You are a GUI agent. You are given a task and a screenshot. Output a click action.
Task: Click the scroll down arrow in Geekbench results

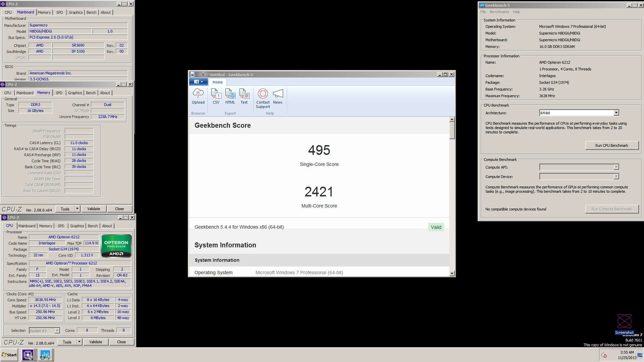pos(452,273)
